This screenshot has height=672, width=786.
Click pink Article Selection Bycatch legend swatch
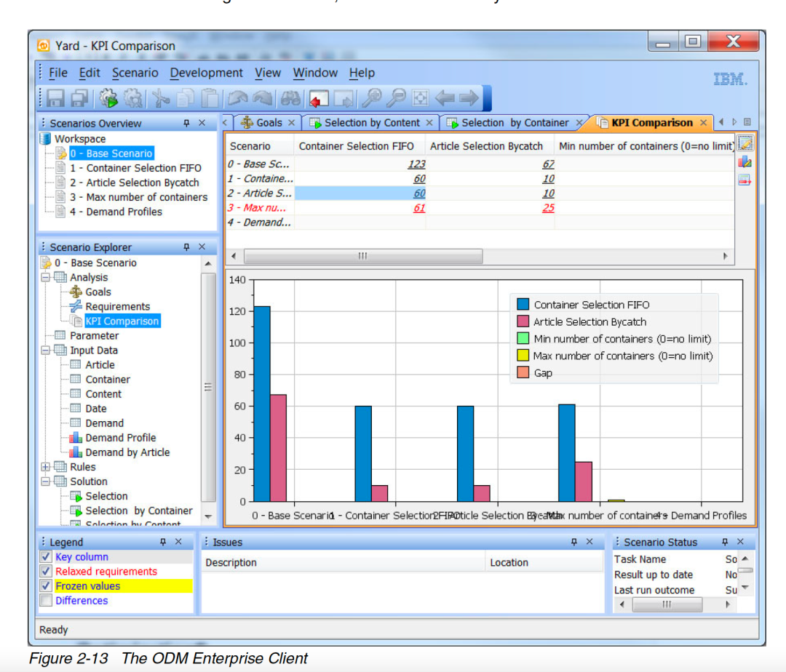click(523, 321)
